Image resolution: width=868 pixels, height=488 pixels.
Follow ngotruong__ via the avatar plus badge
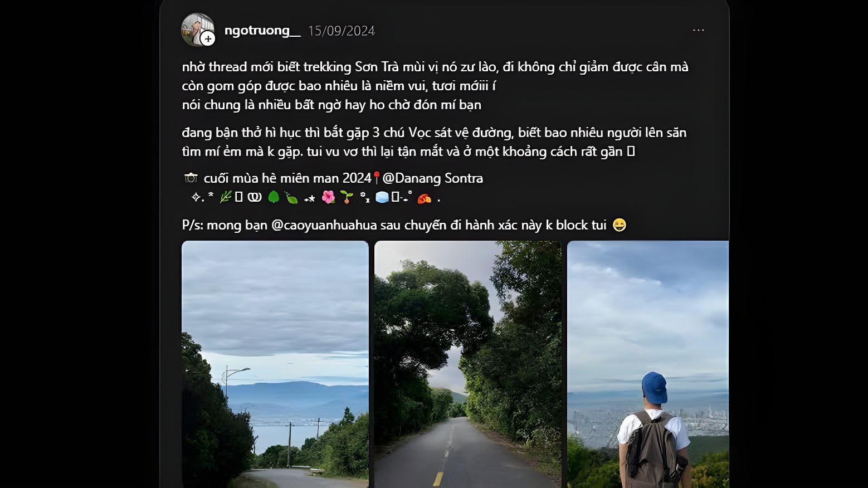208,38
